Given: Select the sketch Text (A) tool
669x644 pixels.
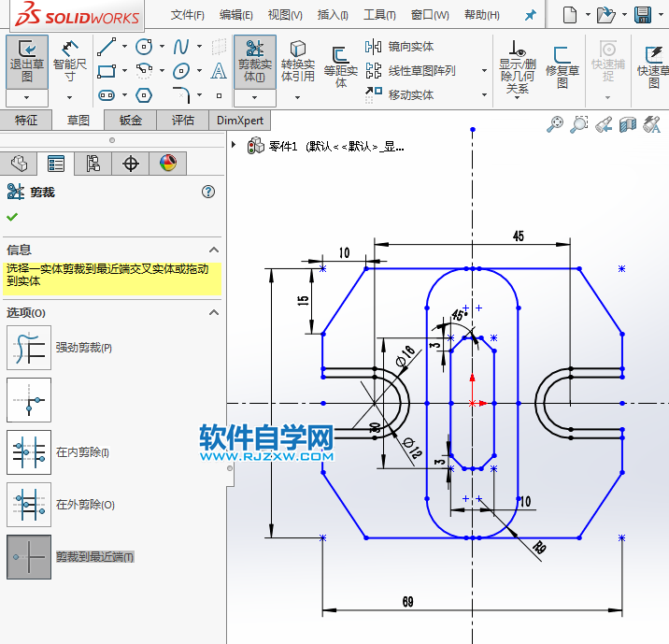Looking at the screenshot, I should coord(219,71).
